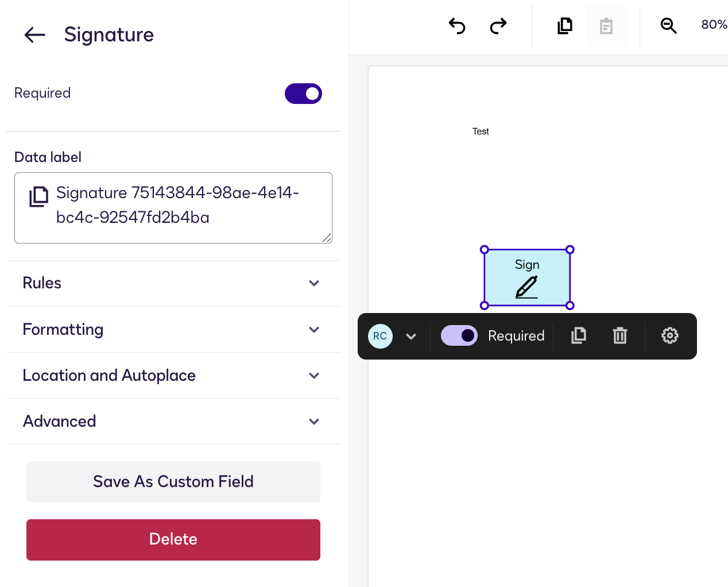Click the Data label text field
This screenshot has width=728, height=587.
pyautogui.click(x=173, y=208)
